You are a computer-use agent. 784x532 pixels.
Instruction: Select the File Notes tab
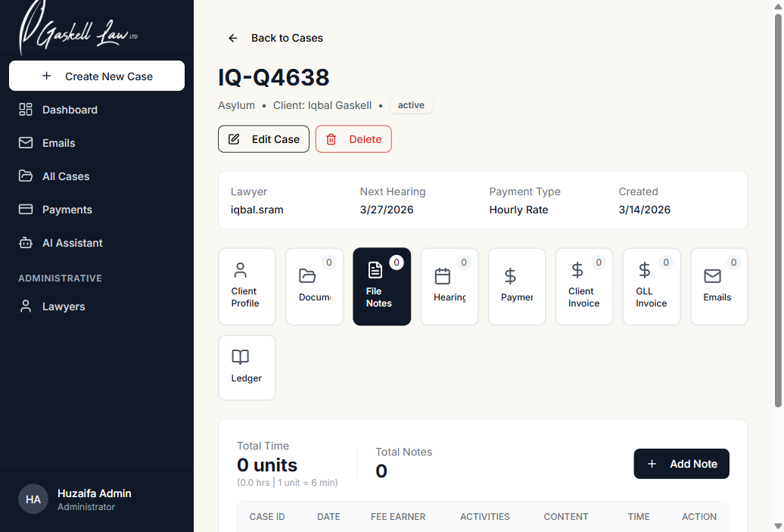[x=381, y=286]
